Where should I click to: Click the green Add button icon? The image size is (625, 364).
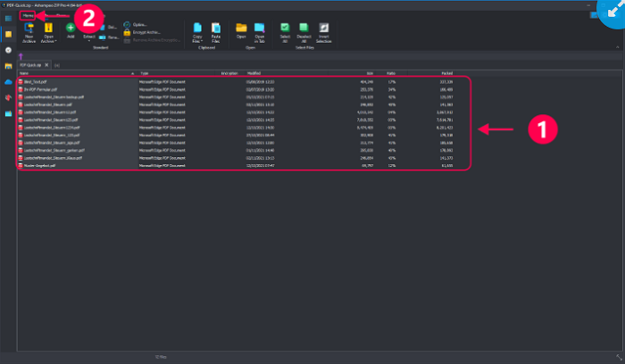tap(71, 28)
